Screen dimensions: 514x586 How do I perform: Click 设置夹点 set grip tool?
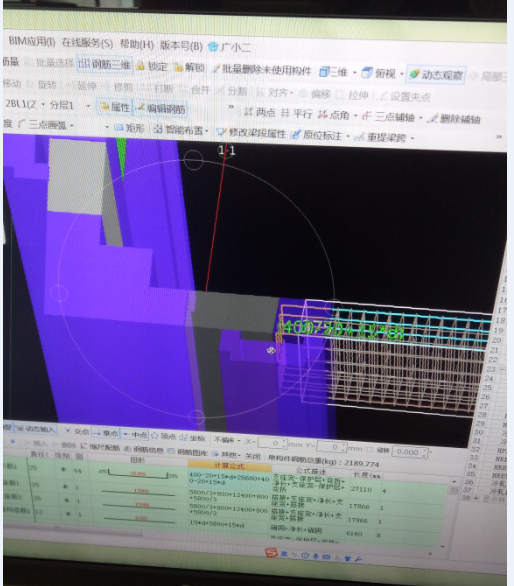[x=404, y=97]
